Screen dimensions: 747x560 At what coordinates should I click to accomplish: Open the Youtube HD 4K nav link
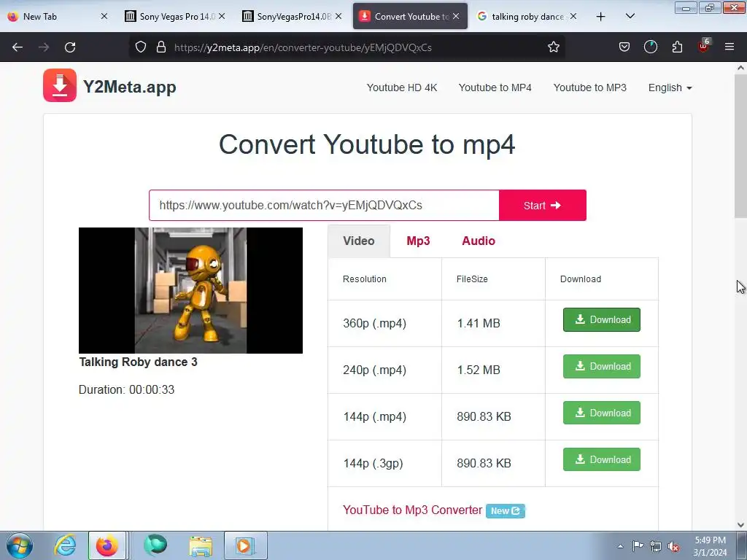click(402, 87)
